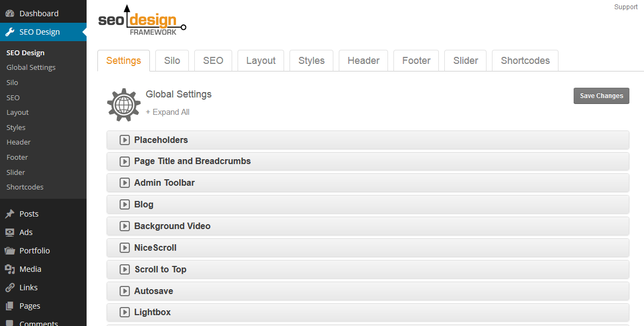The image size is (644, 326).
Task: Click the SEO Design wrench icon
Action: click(10, 32)
